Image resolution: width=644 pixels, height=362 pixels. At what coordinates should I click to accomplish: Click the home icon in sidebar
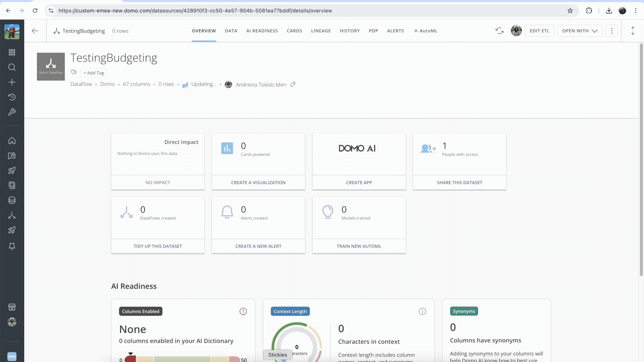pyautogui.click(x=12, y=140)
